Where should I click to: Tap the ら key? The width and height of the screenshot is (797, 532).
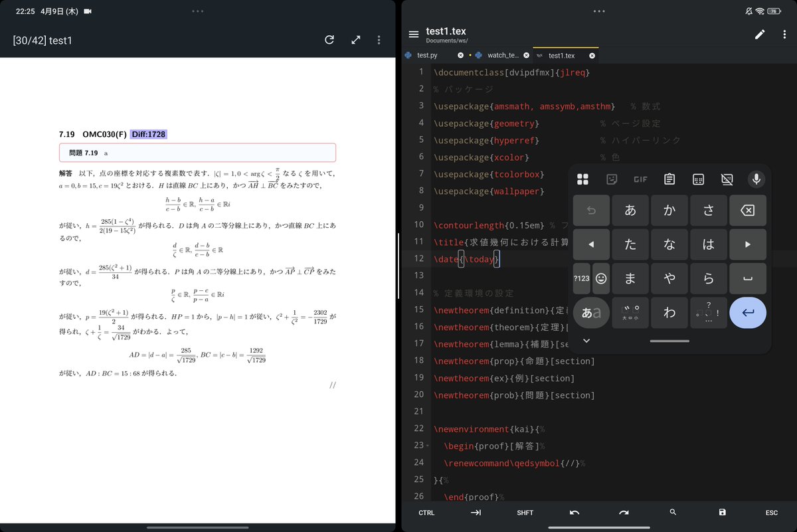709,279
